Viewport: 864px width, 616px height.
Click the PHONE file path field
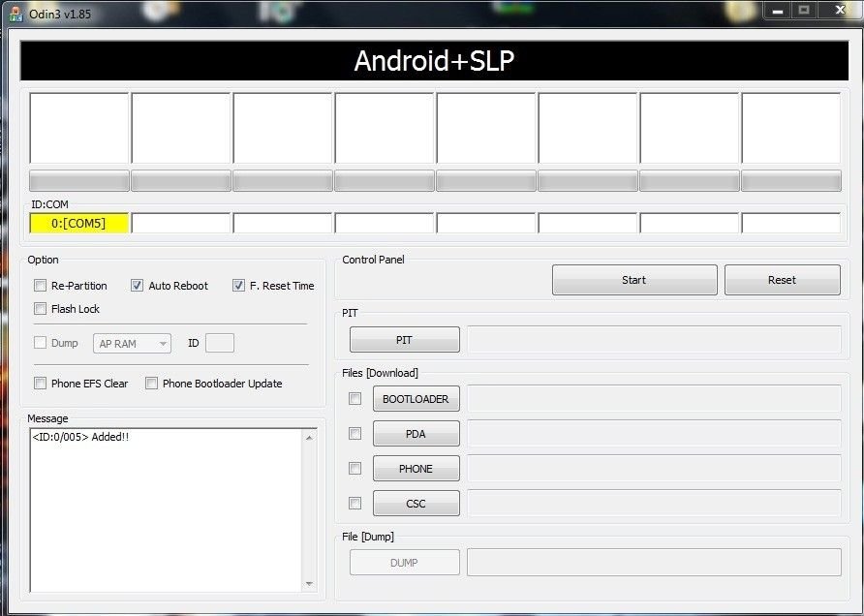(x=654, y=469)
